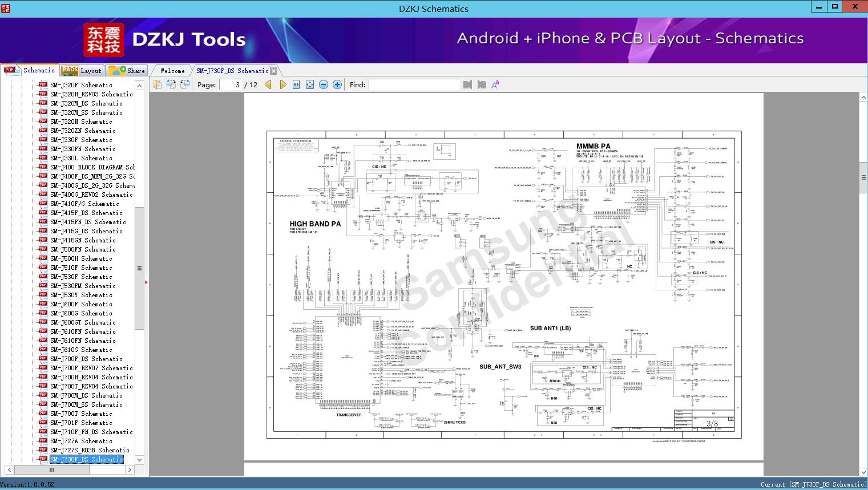Image resolution: width=868 pixels, height=490 pixels.
Task: Click find next icon
Action: (x=481, y=84)
